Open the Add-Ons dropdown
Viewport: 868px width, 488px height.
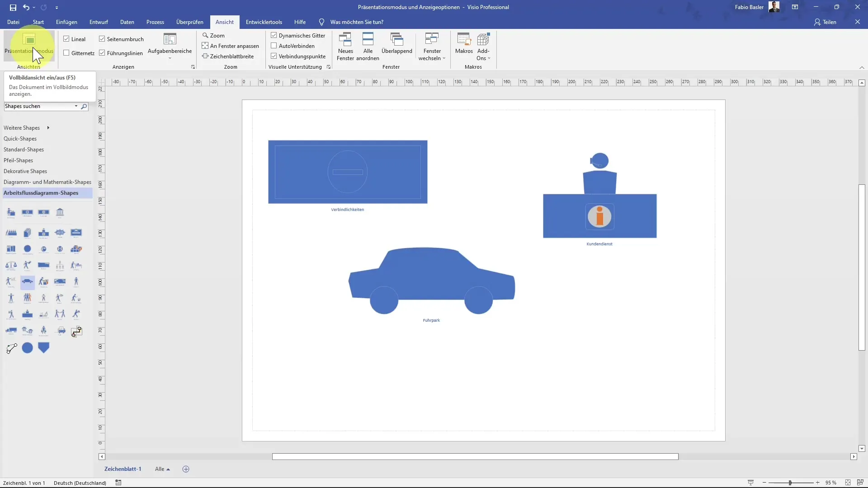tap(483, 47)
